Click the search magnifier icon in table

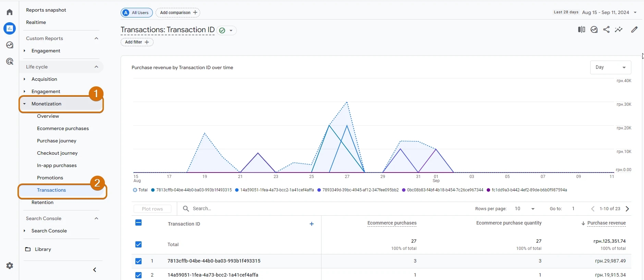(186, 208)
